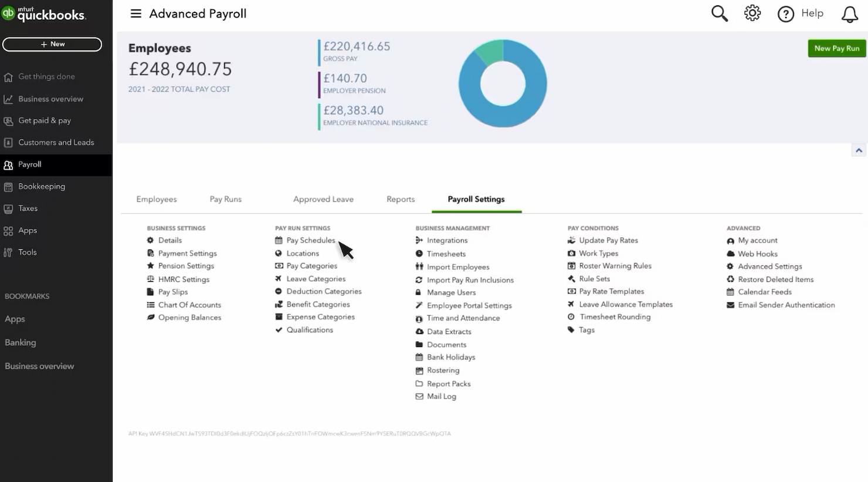
Task: Toggle the hamburger navigation menu
Action: [x=136, y=14]
